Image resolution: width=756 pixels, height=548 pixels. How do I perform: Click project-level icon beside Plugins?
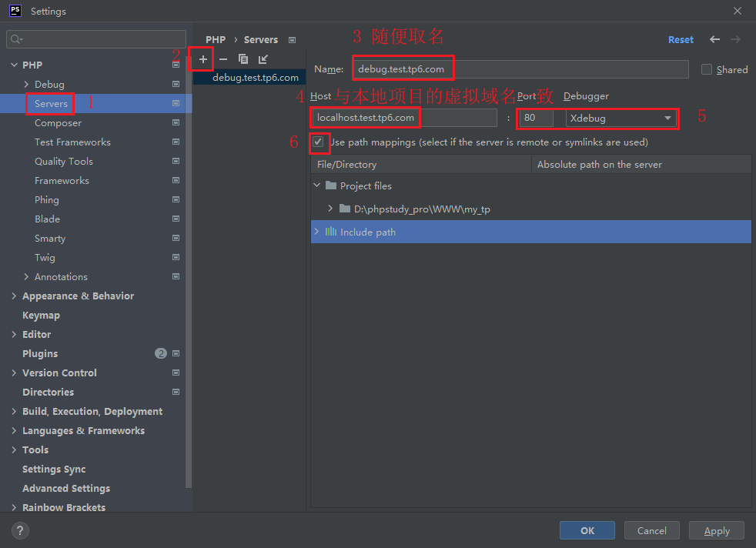point(176,353)
